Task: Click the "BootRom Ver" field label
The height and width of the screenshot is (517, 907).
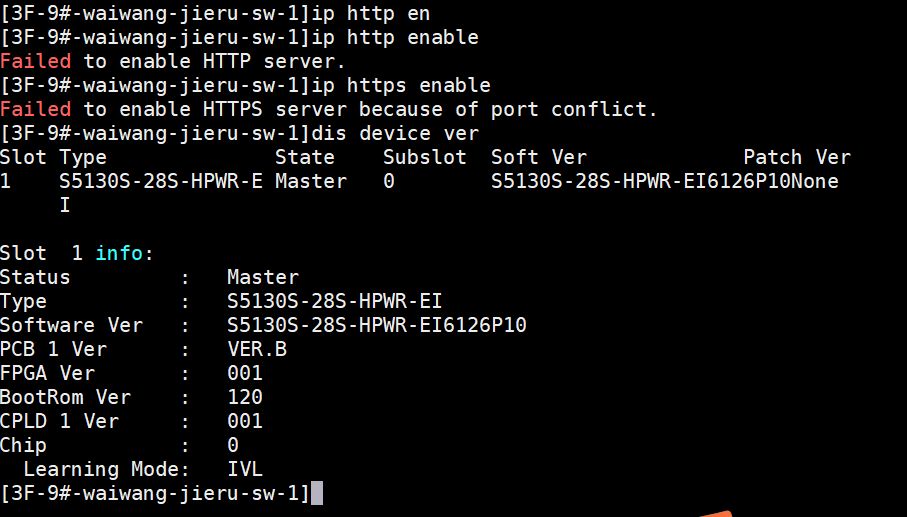Action: [x=65, y=397]
